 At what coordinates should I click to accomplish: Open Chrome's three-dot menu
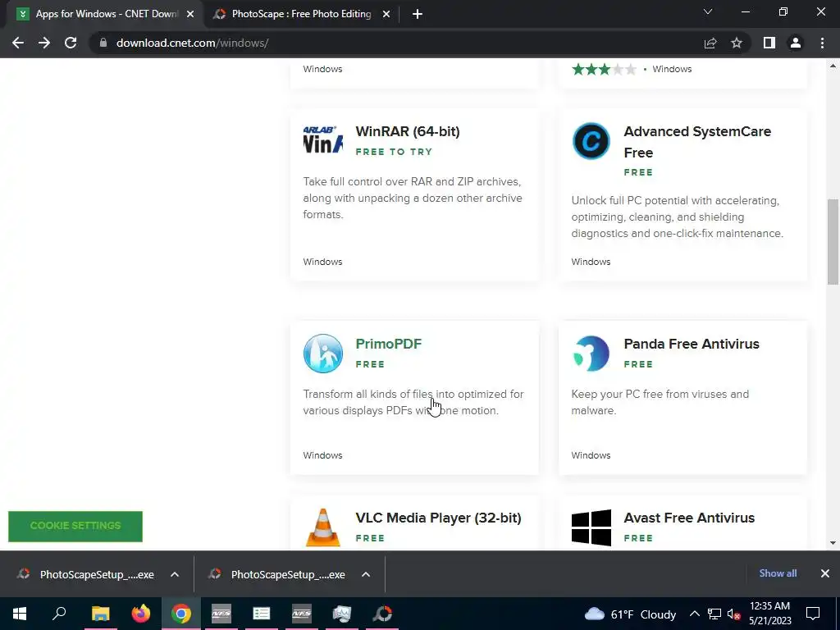click(822, 43)
